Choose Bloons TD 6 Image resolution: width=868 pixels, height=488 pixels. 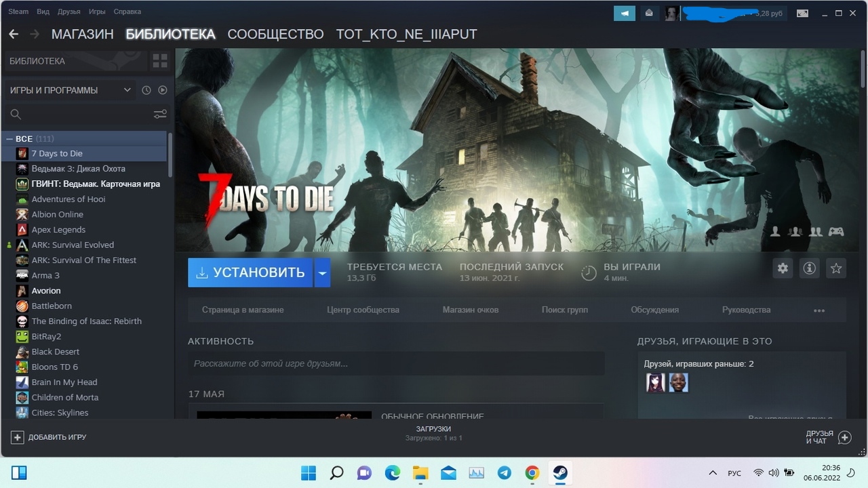click(85, 367)
